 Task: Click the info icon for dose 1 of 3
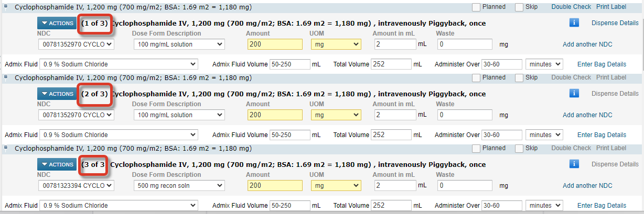pos(574,23)
